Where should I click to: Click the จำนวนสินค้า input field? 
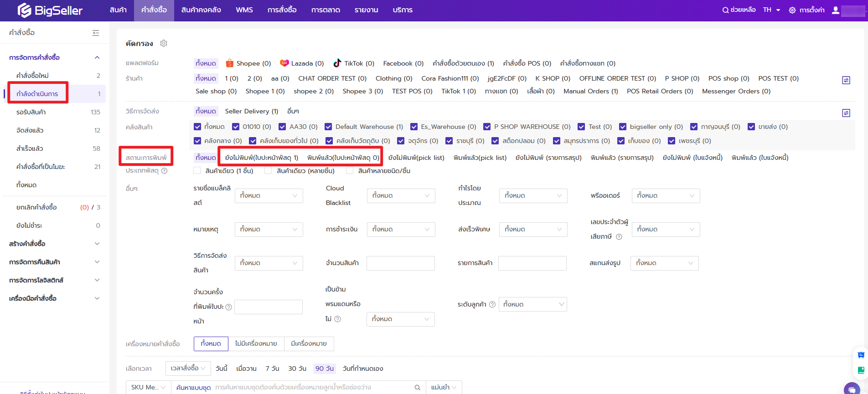(x=400, y=263)
